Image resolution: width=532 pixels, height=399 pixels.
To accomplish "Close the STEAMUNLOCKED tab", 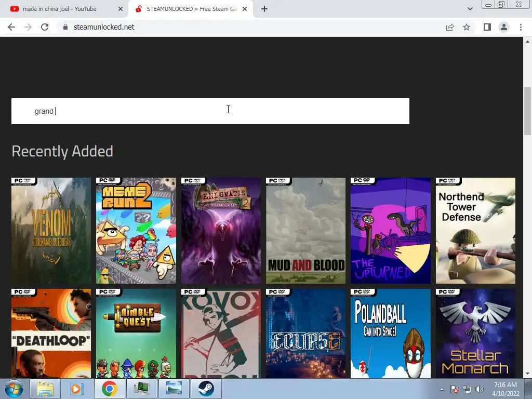I will (x=245, y=9).
